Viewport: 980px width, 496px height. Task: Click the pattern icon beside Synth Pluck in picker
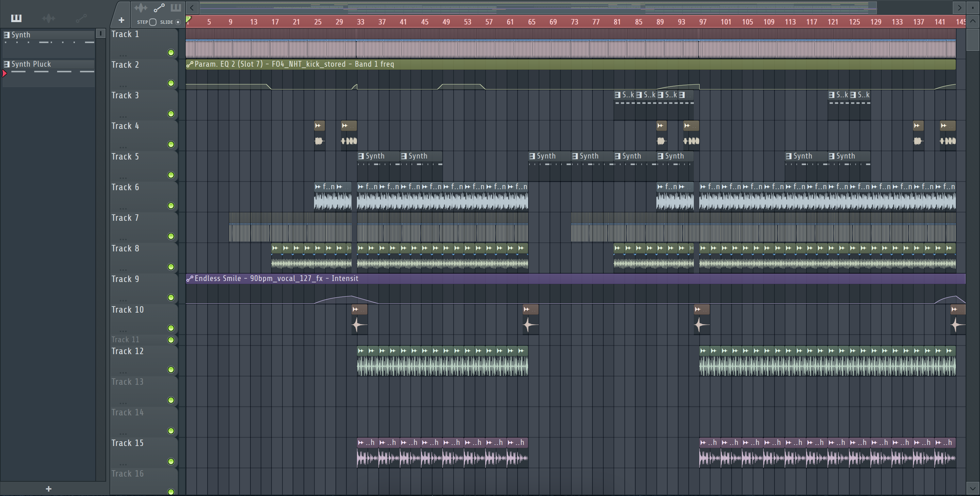(x=6, y=64)
